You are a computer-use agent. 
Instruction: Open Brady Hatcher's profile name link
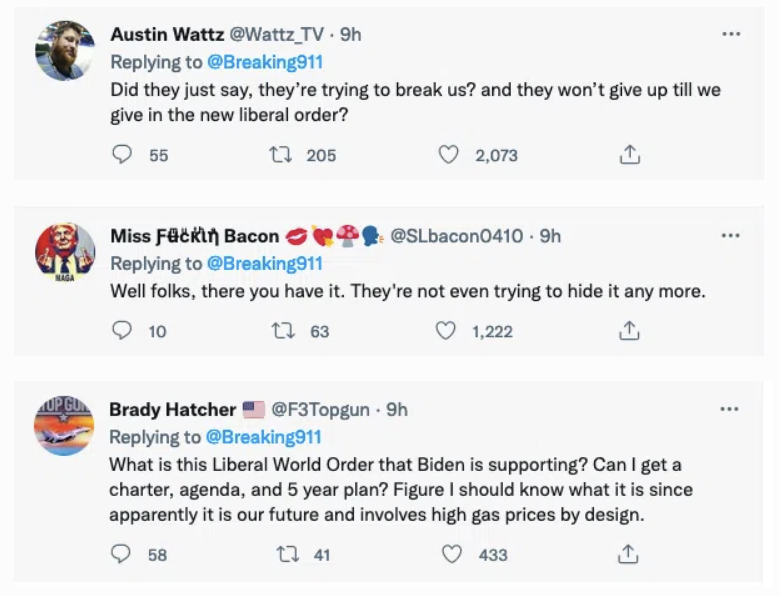point(172,410)
